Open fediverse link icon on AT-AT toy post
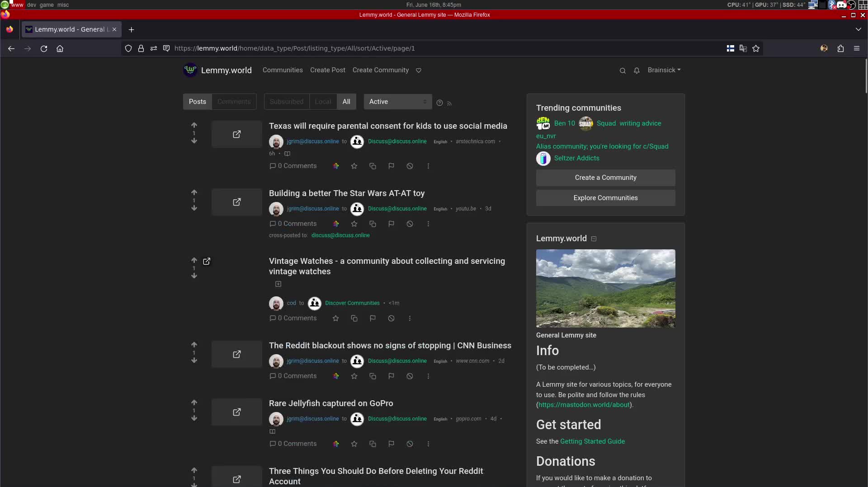Image resolution: width=868 pixels, height=487 pixels. [336, 224]
